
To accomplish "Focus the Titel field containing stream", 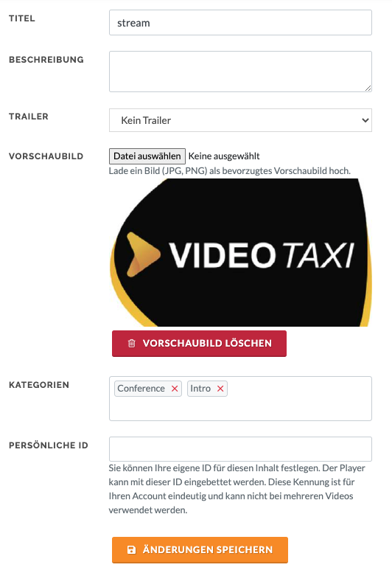I will pyautogui.click(x=240, y=23).
